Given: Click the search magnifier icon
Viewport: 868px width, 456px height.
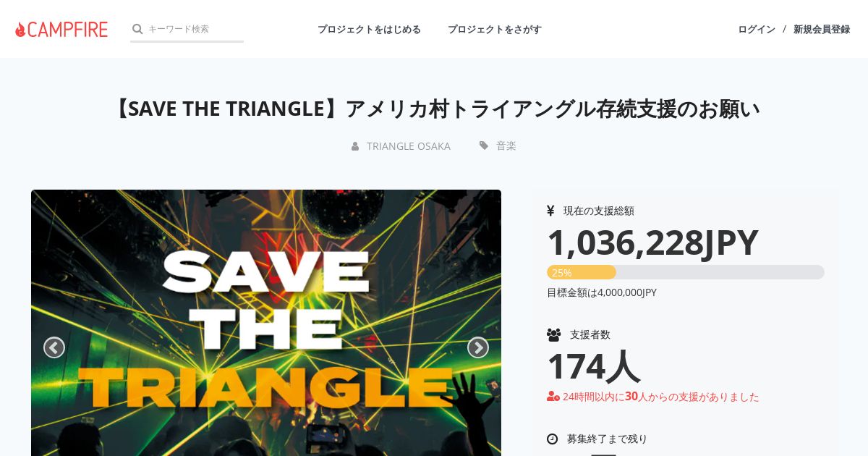Looking at the screenshot, I should point(137,29).
